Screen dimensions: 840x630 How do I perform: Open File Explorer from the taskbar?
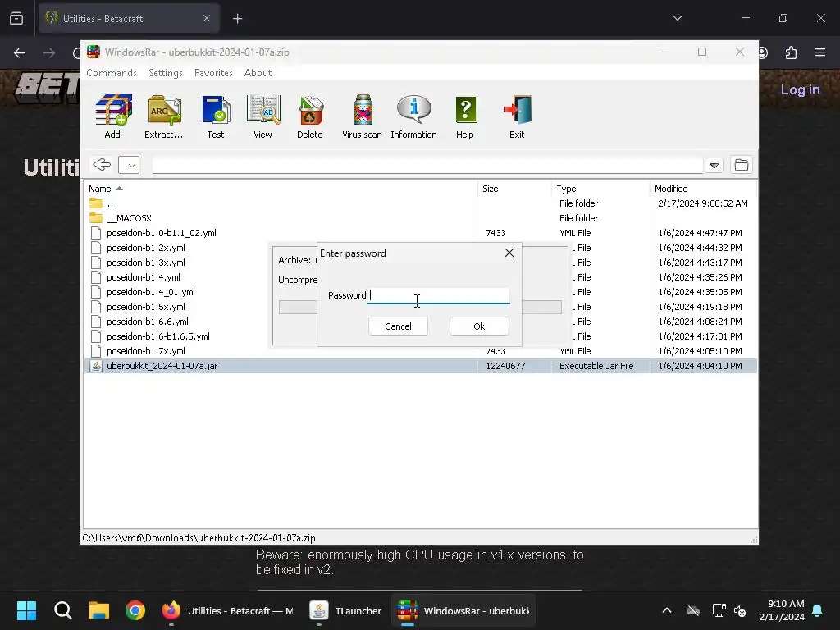(99, 610)
